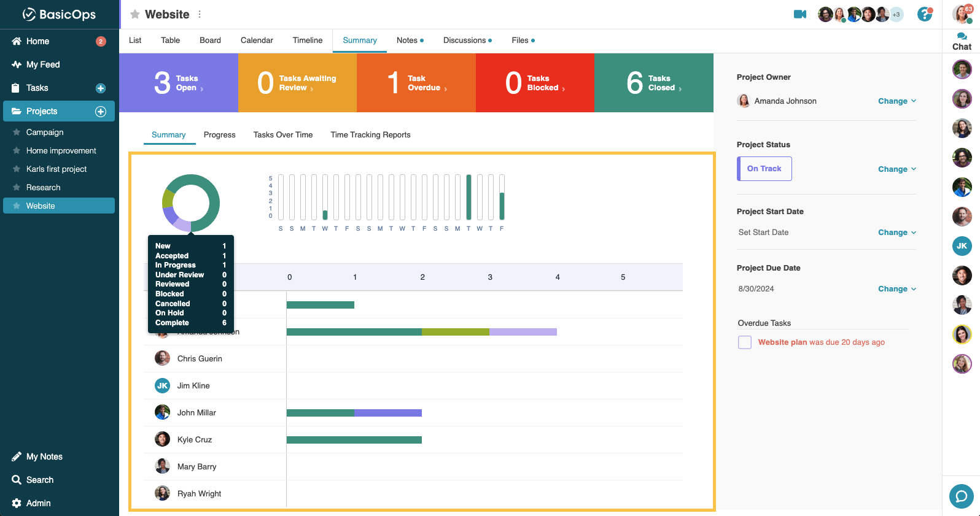The width and height of the screenshot is (980, 516).
Task: Click the Task Overdue summary tile
Action: click(416, 83)
